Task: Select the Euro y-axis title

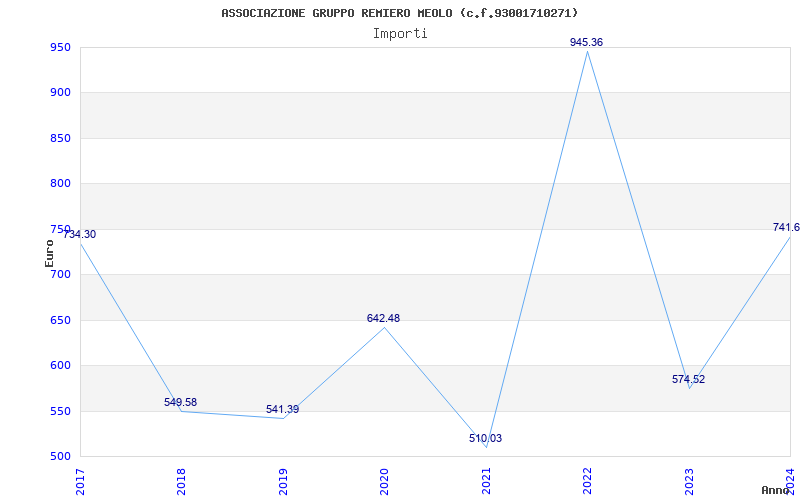Action: pos(49,253)
